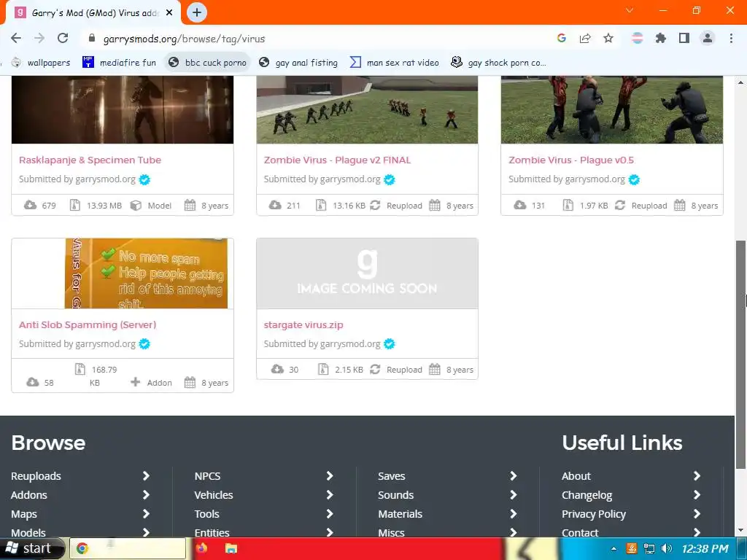
Task: Close the Garry's Mod Virus tab
Action: click(x=169, y=13)
